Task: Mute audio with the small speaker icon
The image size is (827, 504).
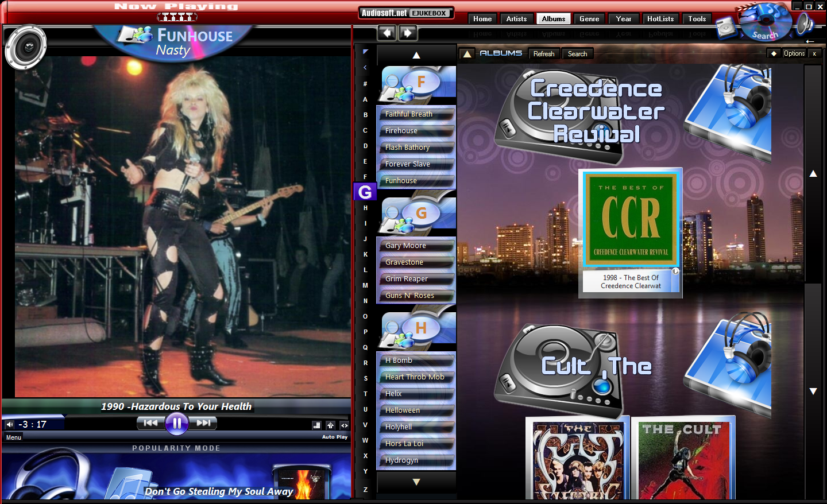Action: point(10,425)
